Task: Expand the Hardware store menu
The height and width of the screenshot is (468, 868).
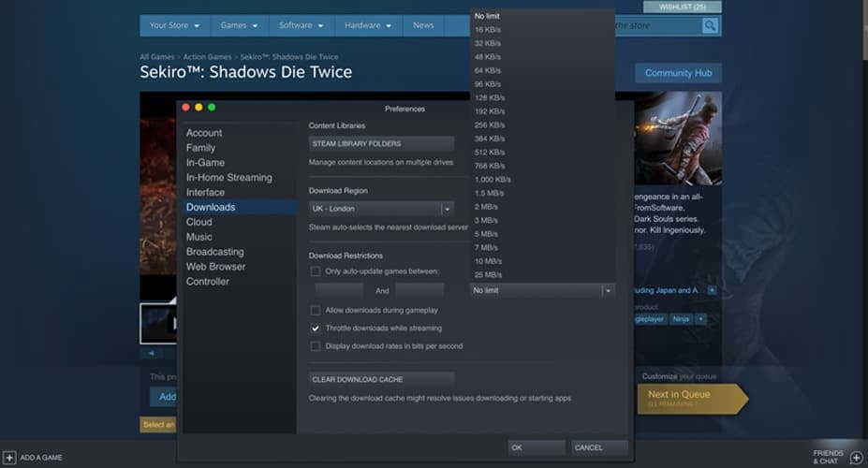Action: pos(368,25)
